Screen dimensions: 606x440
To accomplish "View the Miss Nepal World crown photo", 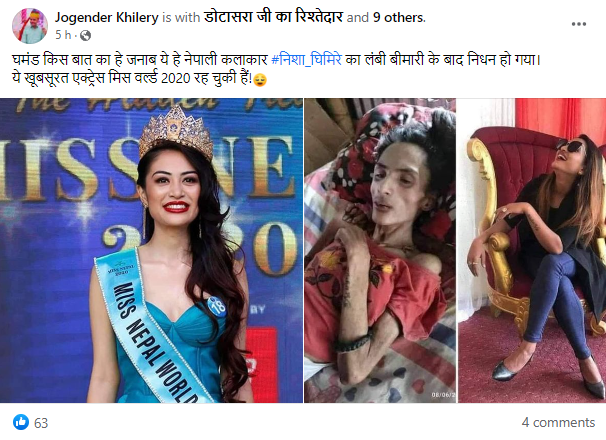I will pos(152,251).
